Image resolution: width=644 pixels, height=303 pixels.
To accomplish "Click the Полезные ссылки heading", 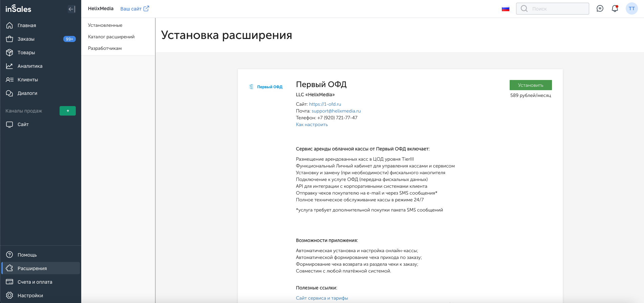I will point(316,288).
